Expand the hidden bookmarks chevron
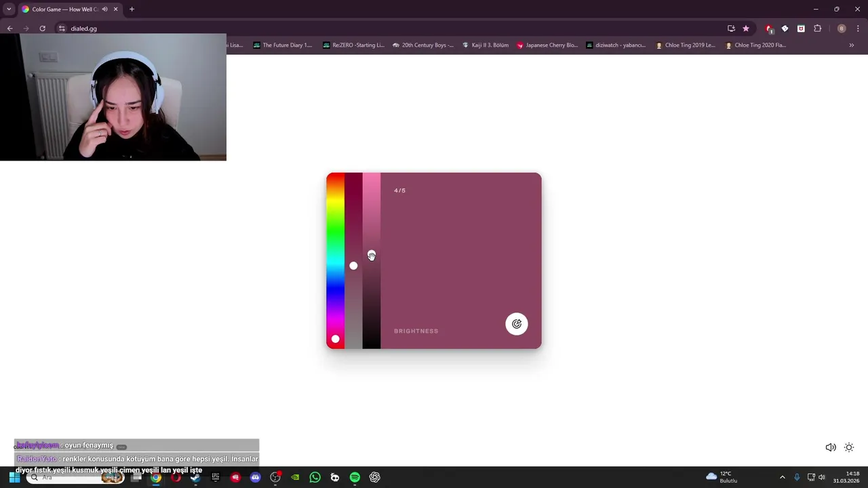This screenshot has width=868, height=488. [x=852, y=45]
